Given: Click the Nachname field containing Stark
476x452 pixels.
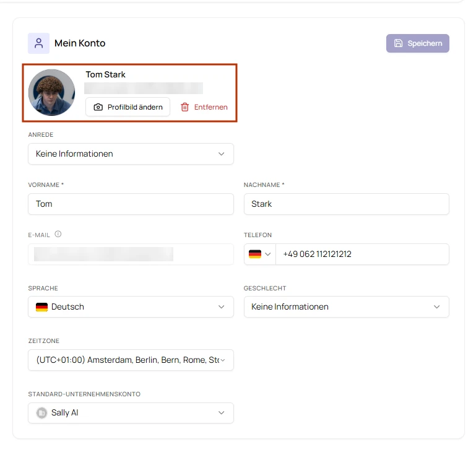Looking at the screenshot, I should [347, 204].
